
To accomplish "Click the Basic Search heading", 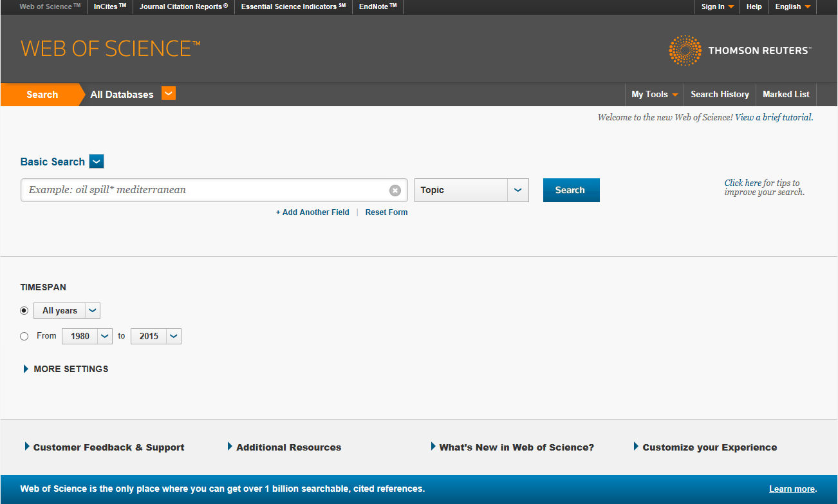I will point(53,162).
